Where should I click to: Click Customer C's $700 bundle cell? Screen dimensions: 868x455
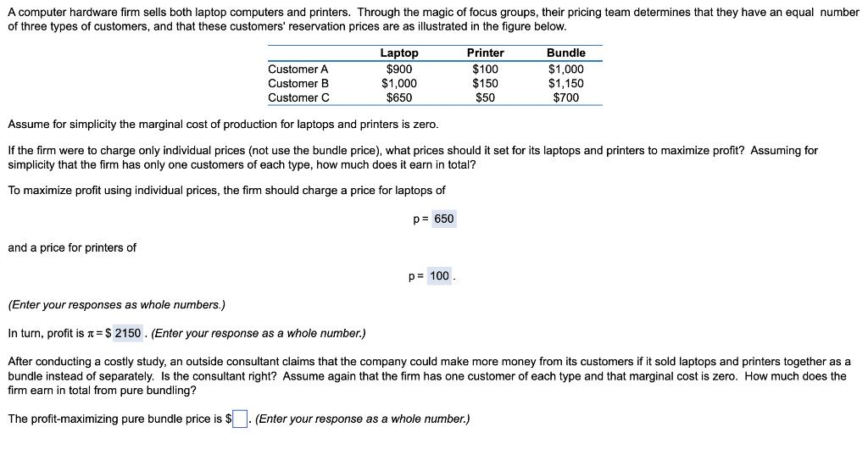pyautogui.click(x=565, y=97)
